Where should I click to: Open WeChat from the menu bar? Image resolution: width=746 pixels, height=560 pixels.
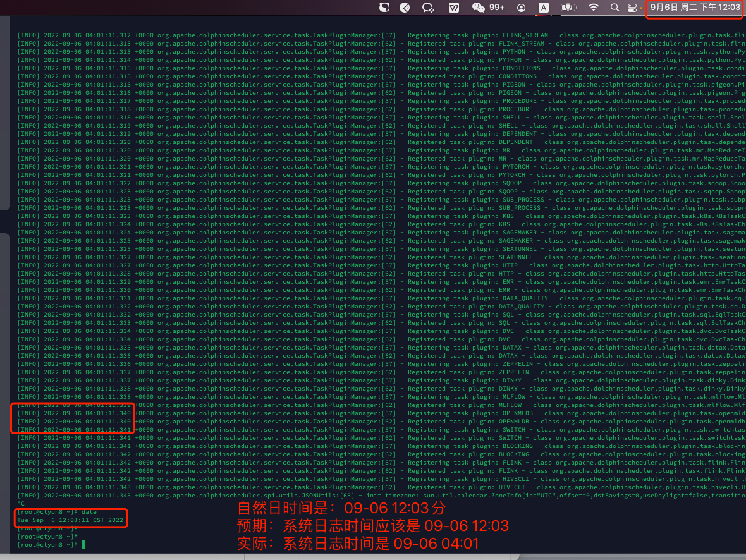click(478, 8)
